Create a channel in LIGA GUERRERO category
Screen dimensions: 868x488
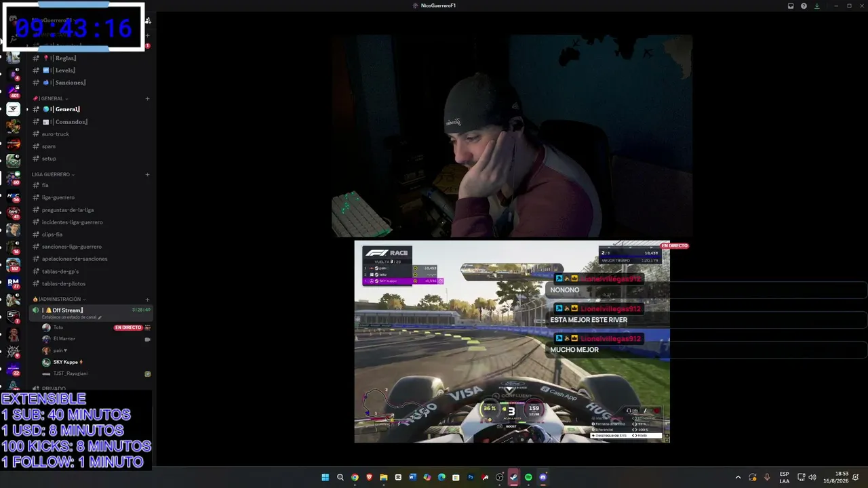[147, 174]
